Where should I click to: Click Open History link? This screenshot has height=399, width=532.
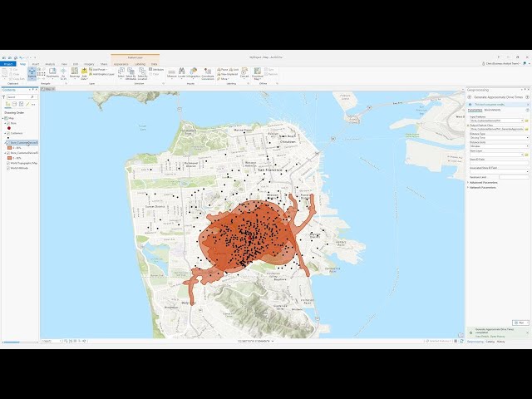[x=497, y=336]
